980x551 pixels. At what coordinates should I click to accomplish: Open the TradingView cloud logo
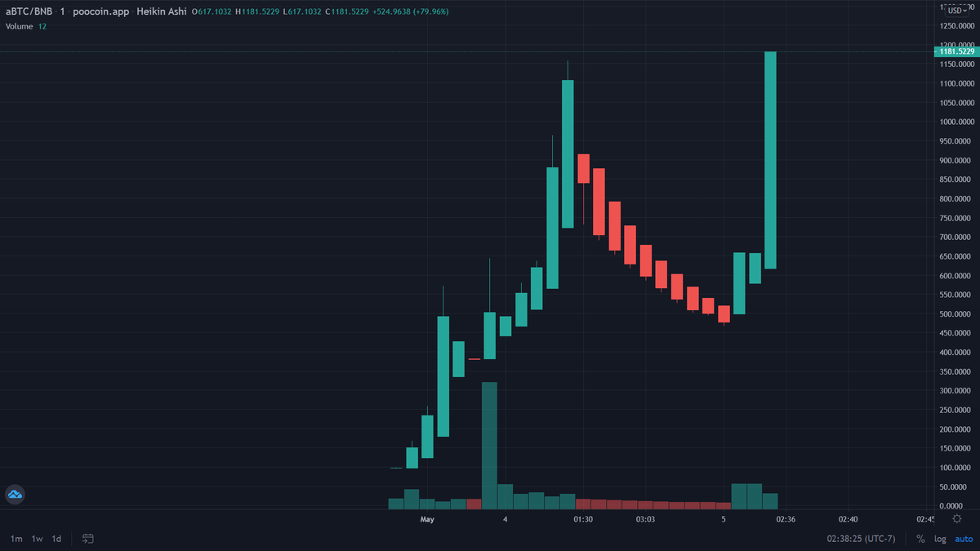pyautogui.click(x=16, y=494)
